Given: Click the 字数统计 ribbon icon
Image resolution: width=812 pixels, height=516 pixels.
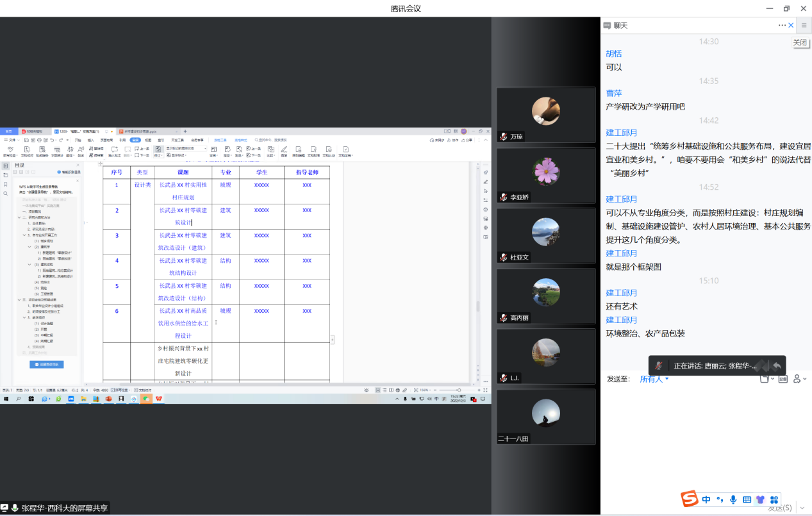Looking at the screenshot, I should [57, 151].
